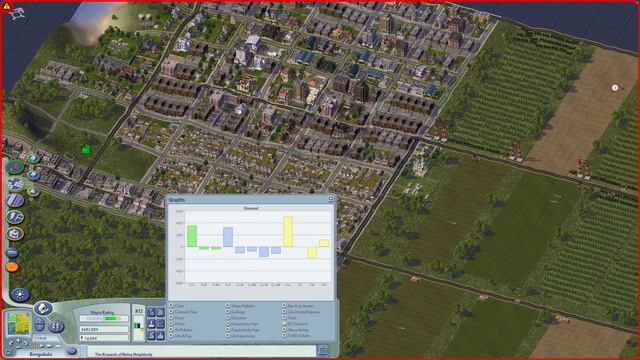Viewport: 640px width, 360px height.
Task: Open the Advisors panel button
Action: coord(151,324)
